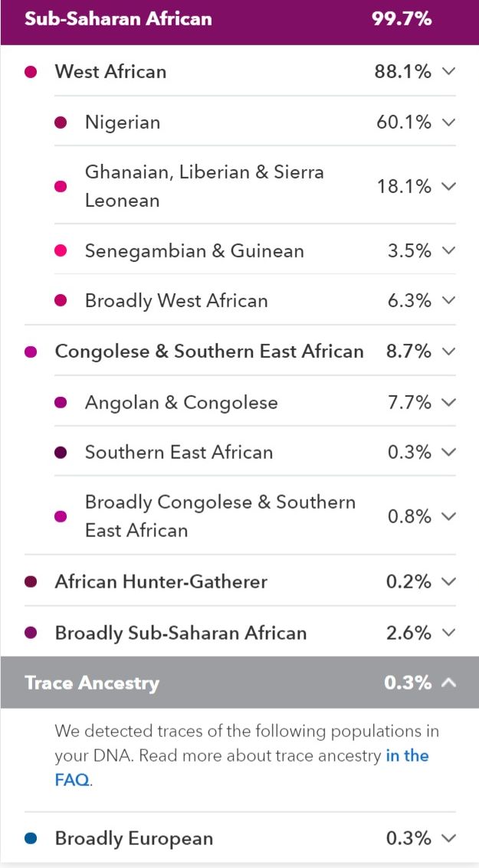The image size is (479, 868).
Task: Click the Sub-Saharan African header bar
Action: (x=239, y=19)
